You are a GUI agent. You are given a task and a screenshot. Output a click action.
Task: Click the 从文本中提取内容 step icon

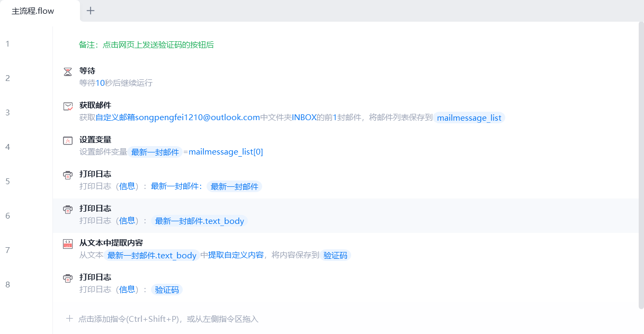pos(68,244)
